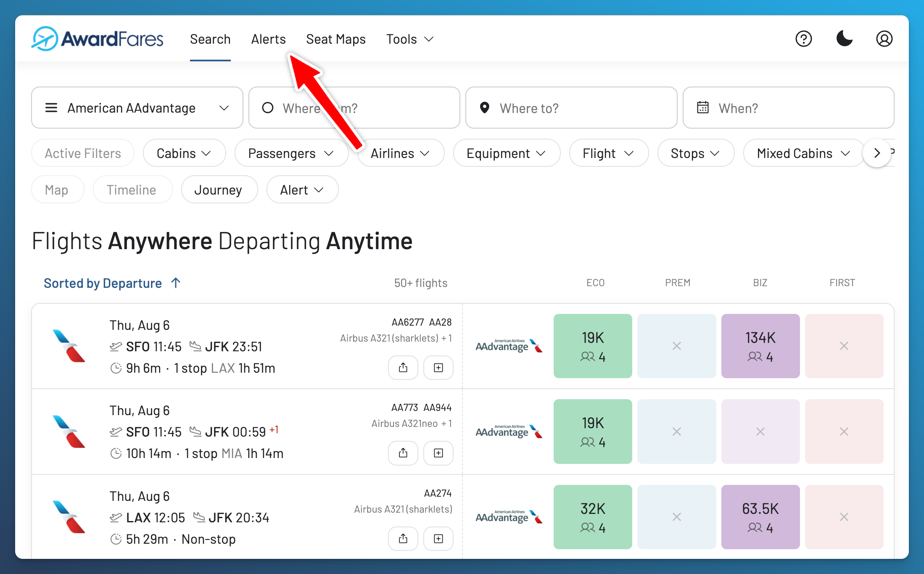Open the user account profile icon

point(884,39)
